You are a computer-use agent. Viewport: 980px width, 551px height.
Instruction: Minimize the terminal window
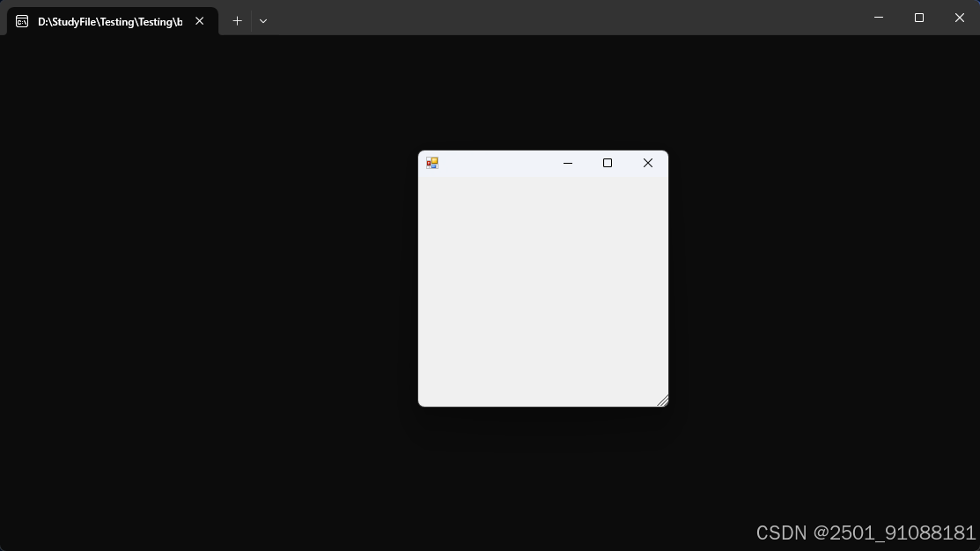pyautogui.click(x=878, y=18)
